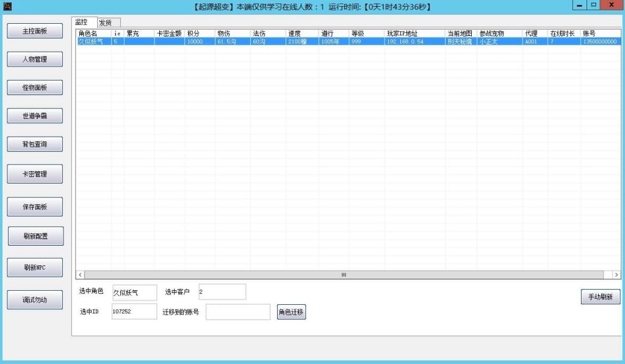
Task: Open 背包查询 from the sidebar
Action: (x=35, y=145)
